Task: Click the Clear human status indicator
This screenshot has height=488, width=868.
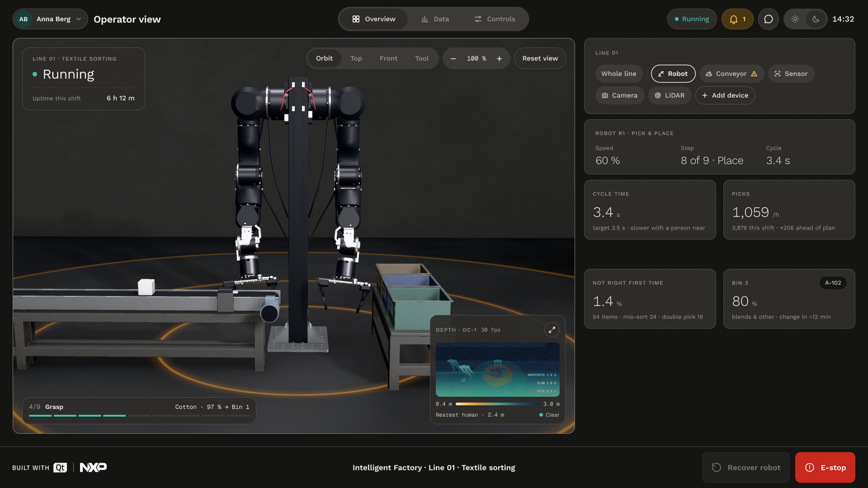Action: point(549,415)
